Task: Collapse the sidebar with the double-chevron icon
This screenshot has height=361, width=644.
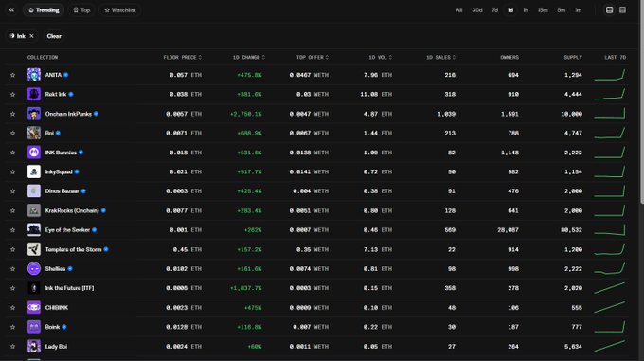Action: point(11,9)
